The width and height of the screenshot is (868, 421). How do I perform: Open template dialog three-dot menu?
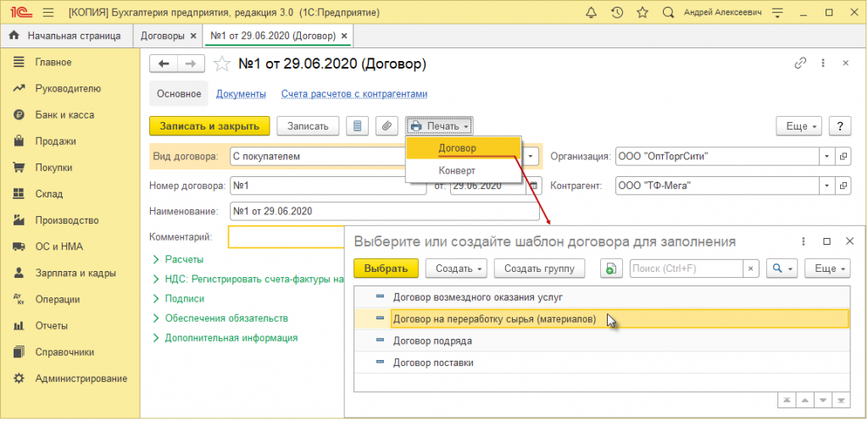pyautogui.click(x=804, y=241)
